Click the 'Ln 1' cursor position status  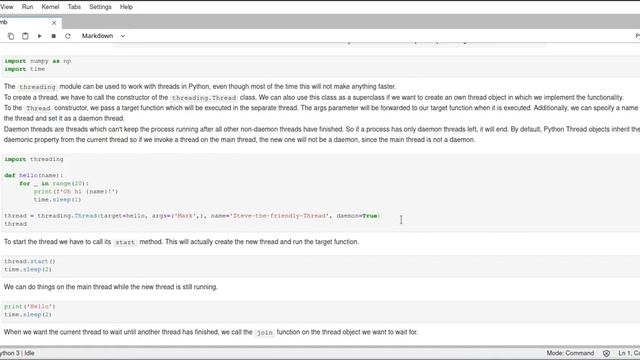coord(629,353)
